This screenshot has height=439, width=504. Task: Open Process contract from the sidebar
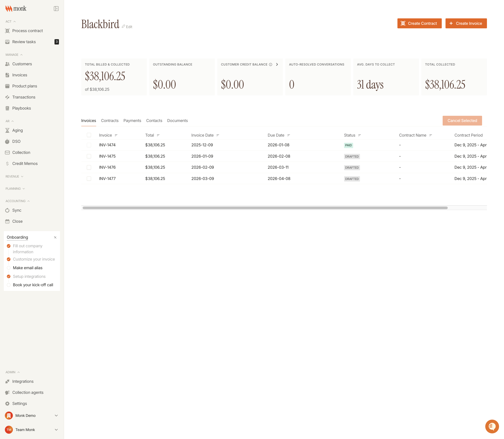tap(27, 31)
